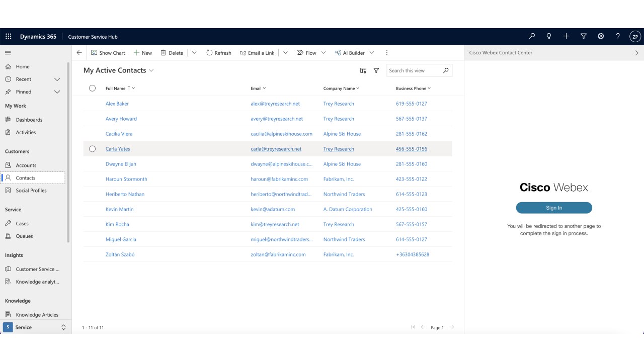
Task: Open the Dynamics 365 app launcher waffle
Action: (8, 37)
